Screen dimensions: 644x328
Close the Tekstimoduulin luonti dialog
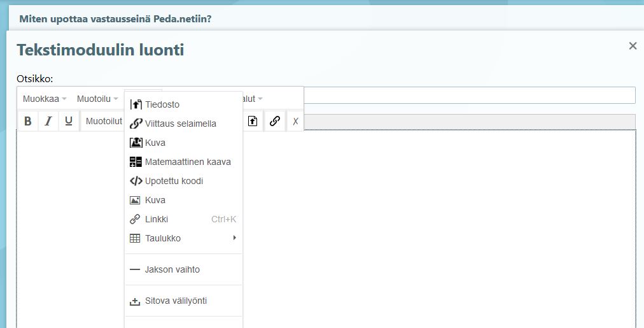pyautogui.click(x=633, y=46)
